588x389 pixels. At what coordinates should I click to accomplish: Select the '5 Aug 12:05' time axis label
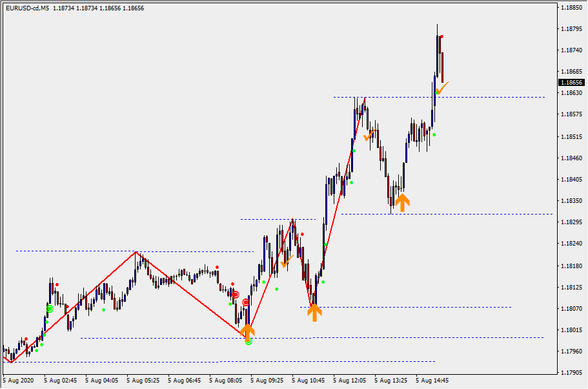click(x=349, y=381)
